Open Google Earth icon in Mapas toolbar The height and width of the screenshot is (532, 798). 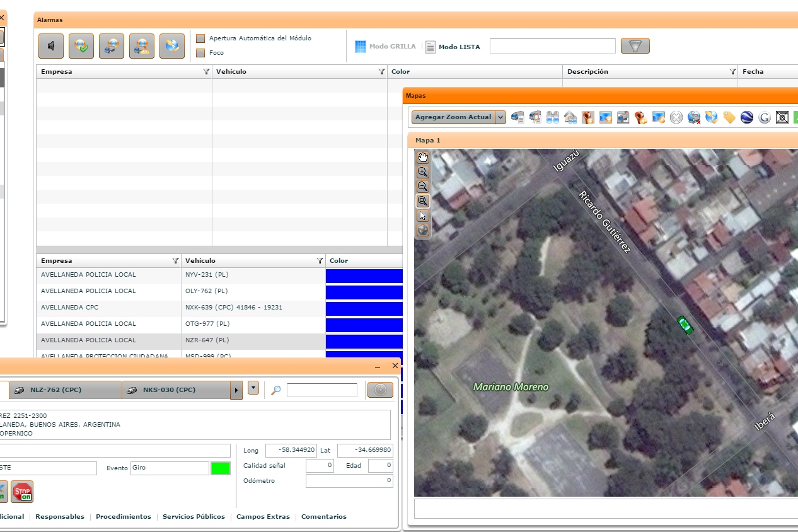coord(747,117)
